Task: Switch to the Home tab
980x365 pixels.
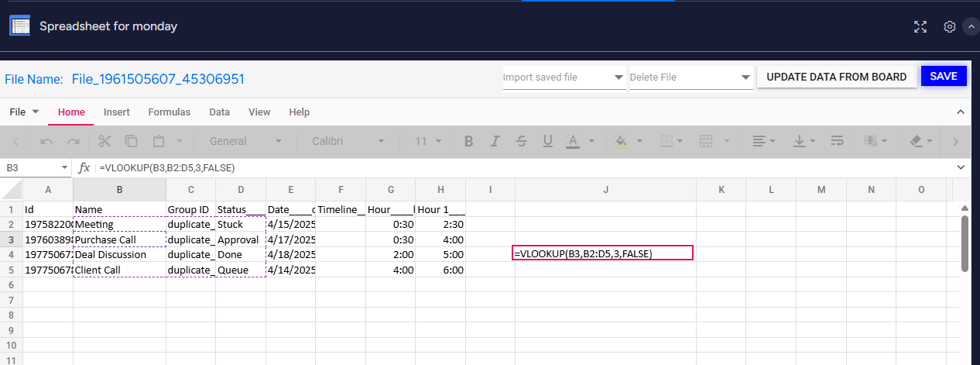Action: 71,112
